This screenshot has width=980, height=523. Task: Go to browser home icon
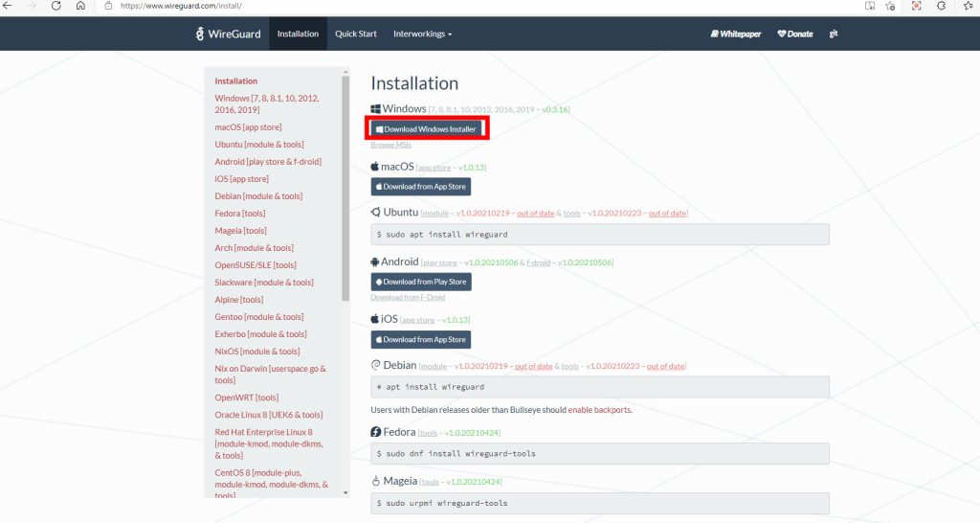[x=80, y=6]
